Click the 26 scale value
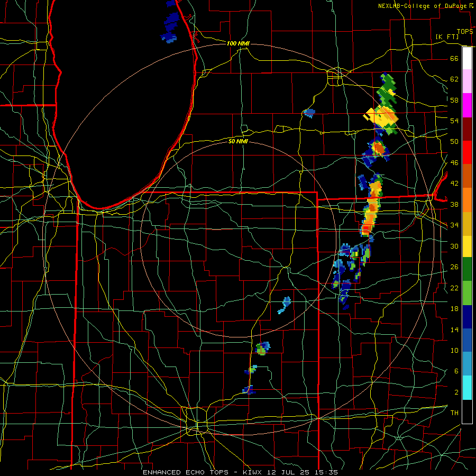Image resolution: width=476 pixels, height=476 pixels. [x=454, y=267]
